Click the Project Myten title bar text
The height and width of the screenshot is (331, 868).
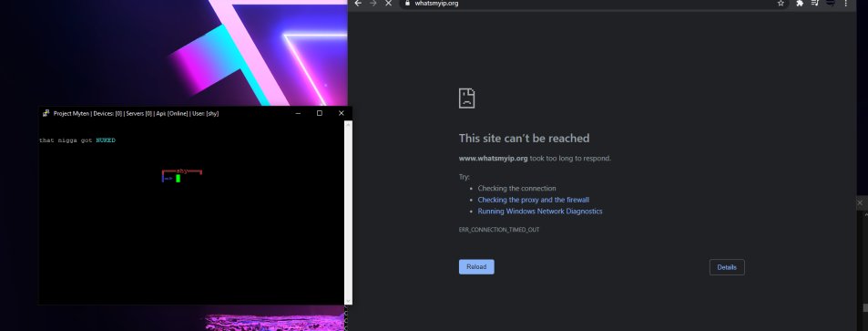(137, 113)
